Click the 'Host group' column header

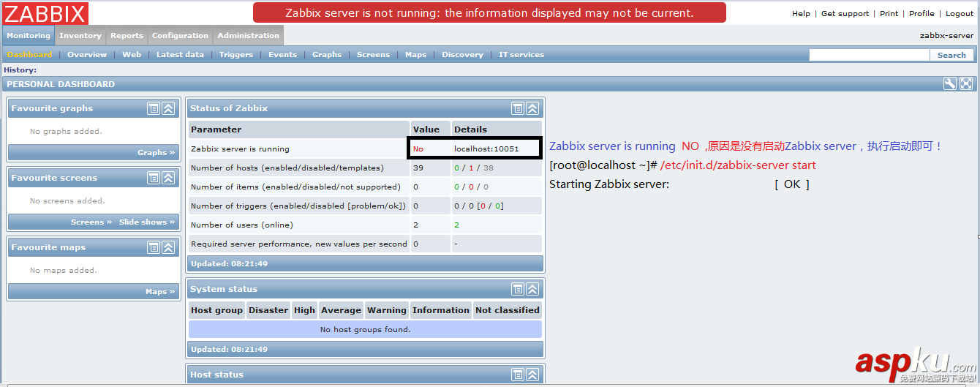(216, 310)
